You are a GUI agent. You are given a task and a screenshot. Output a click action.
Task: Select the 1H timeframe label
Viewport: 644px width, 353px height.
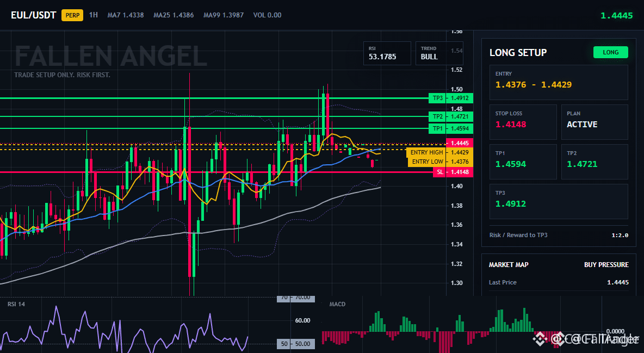(x=94, y=15)
